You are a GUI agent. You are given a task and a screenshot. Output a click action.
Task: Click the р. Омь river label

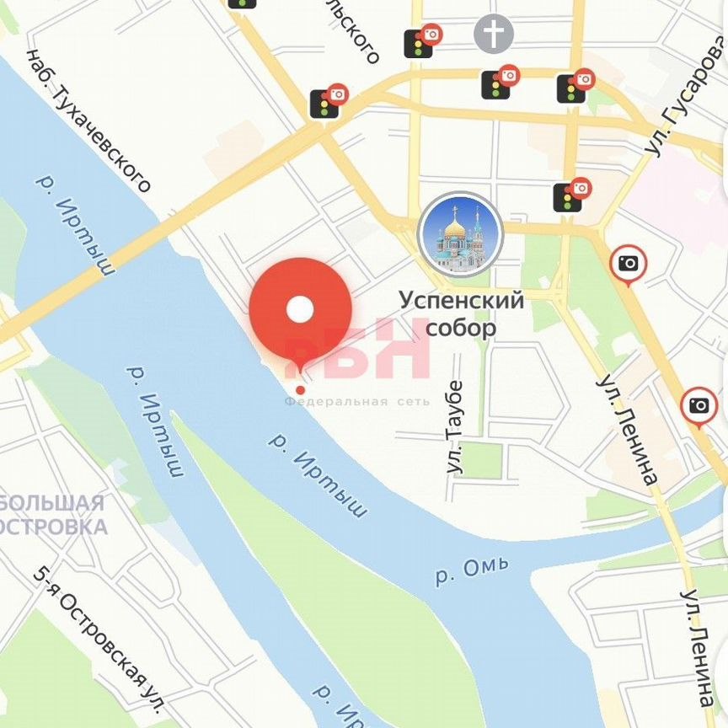click(x=472, y=570)
